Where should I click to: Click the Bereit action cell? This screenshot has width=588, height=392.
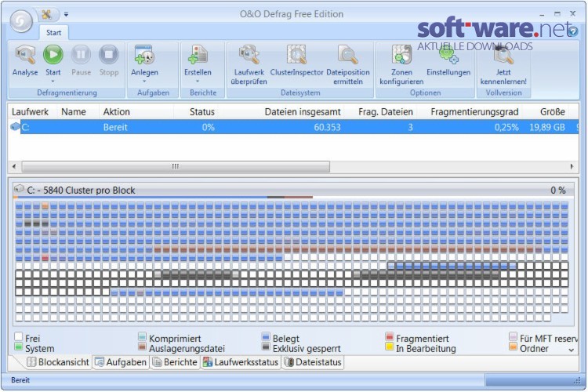click(x=115, y=127)
